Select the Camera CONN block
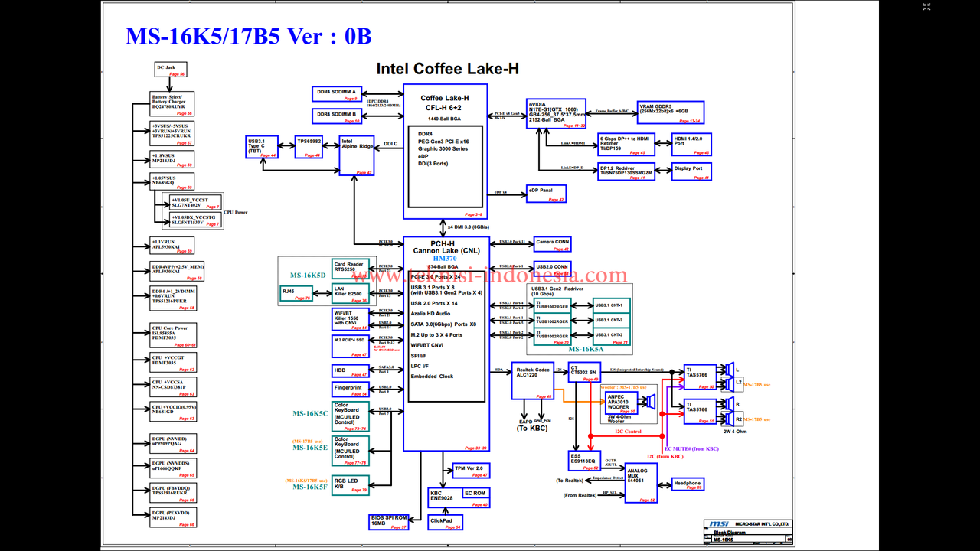The height and width of the screenshot is (551, 980). (x=553, y=244)
